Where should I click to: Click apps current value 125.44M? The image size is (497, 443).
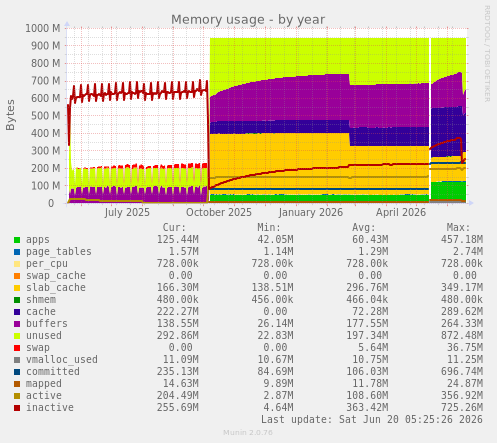178,240
